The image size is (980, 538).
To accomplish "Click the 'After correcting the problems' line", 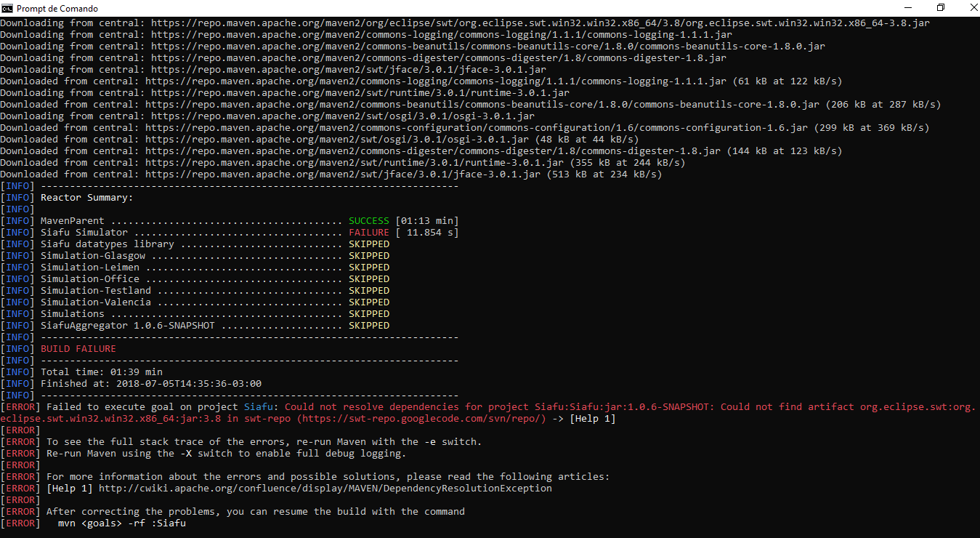I will (x=256, y=512).
